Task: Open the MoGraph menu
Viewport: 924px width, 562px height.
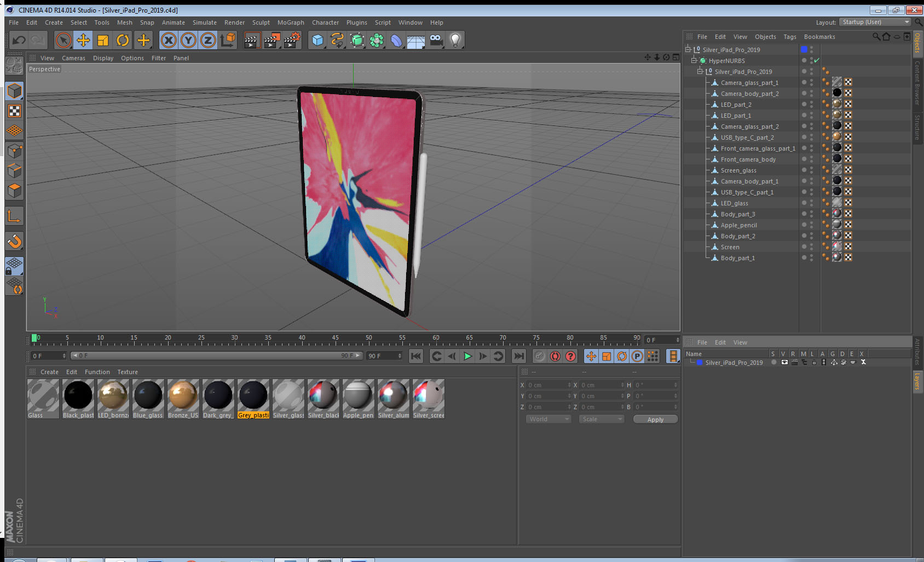Action: (291, 22)
